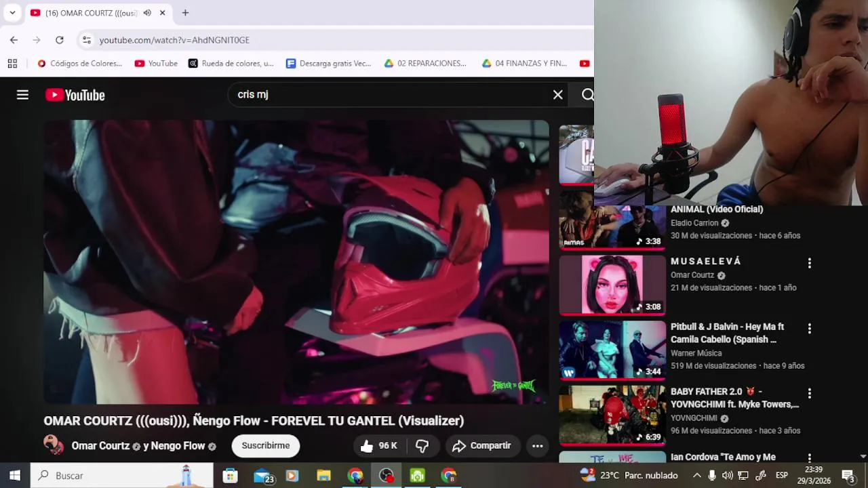Open BABY FATHER 2.0 video thumbnail
Viewport: 868px width, 488px height.
612,415
